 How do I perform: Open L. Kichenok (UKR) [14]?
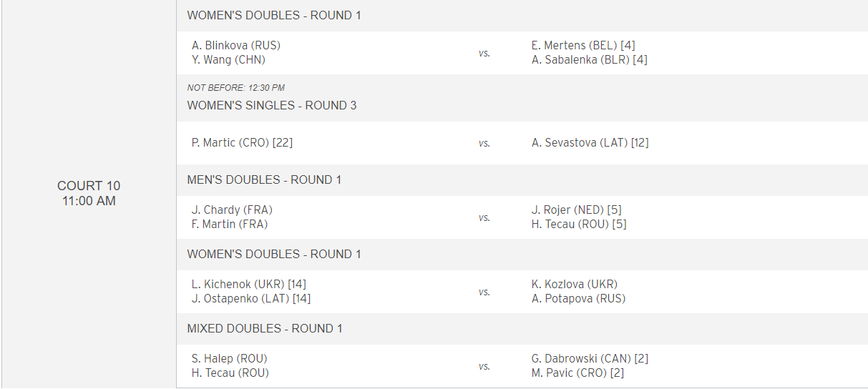[x=249, y=284]
